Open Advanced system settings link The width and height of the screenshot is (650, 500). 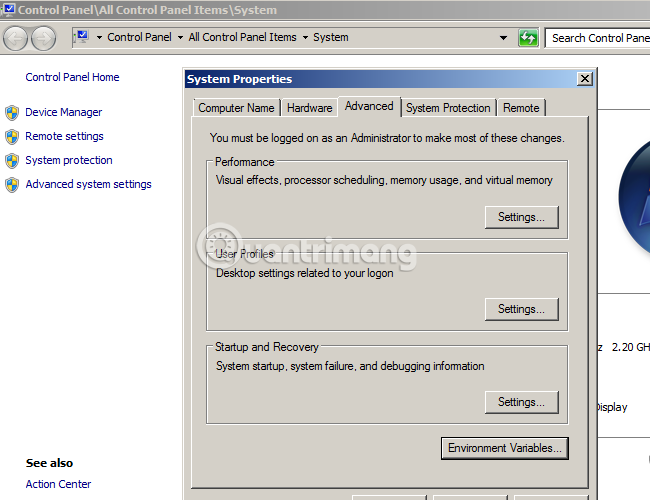click(x=89, y=184)
